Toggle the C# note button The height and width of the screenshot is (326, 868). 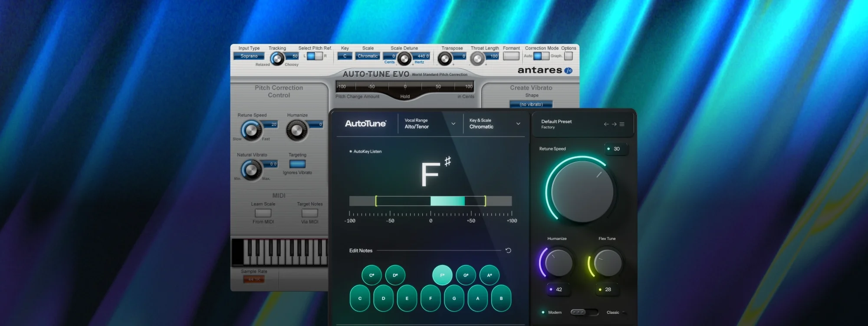tap(372, 275)
